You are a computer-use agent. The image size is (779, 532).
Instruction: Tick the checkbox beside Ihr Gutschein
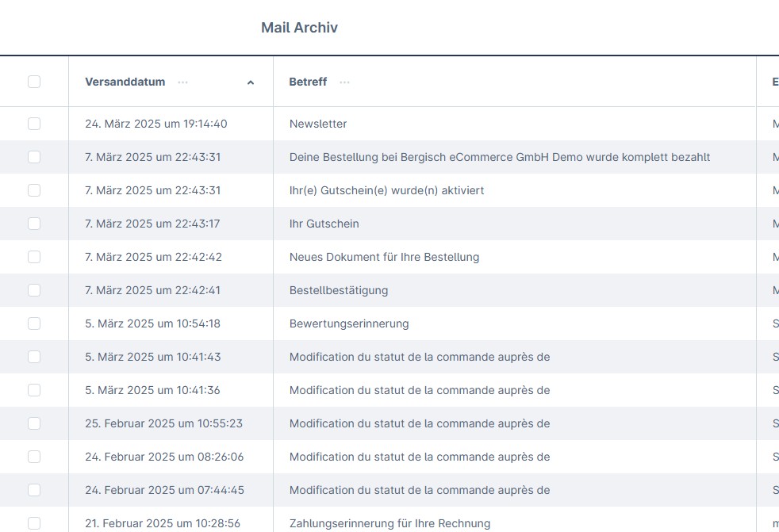[x=34, y=224]
